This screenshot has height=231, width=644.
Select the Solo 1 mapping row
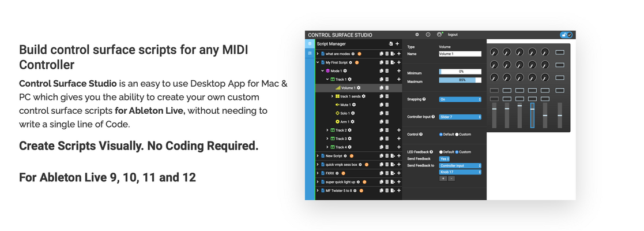coord(359,113)
